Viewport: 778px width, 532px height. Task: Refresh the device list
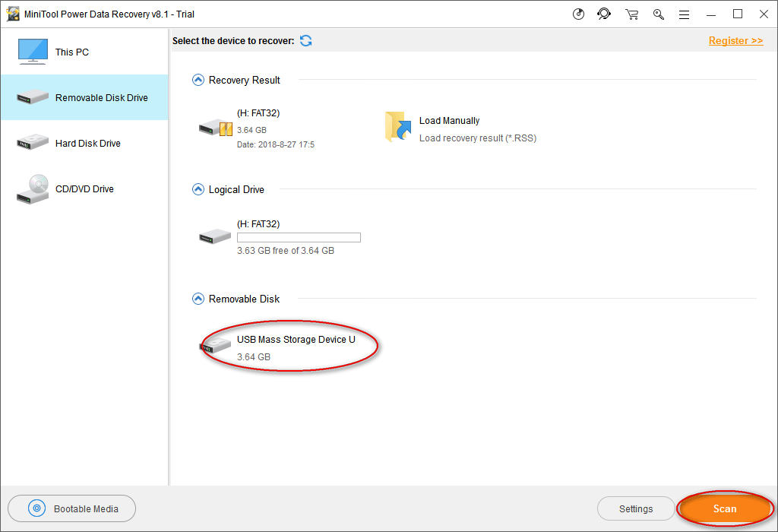click(x=305, y=40)
